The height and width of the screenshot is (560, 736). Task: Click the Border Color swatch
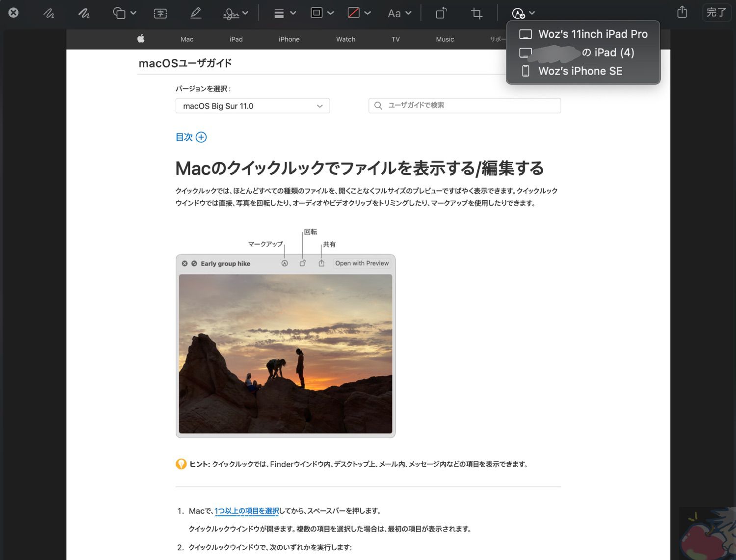pyautogui.click(x=317, y=13)
